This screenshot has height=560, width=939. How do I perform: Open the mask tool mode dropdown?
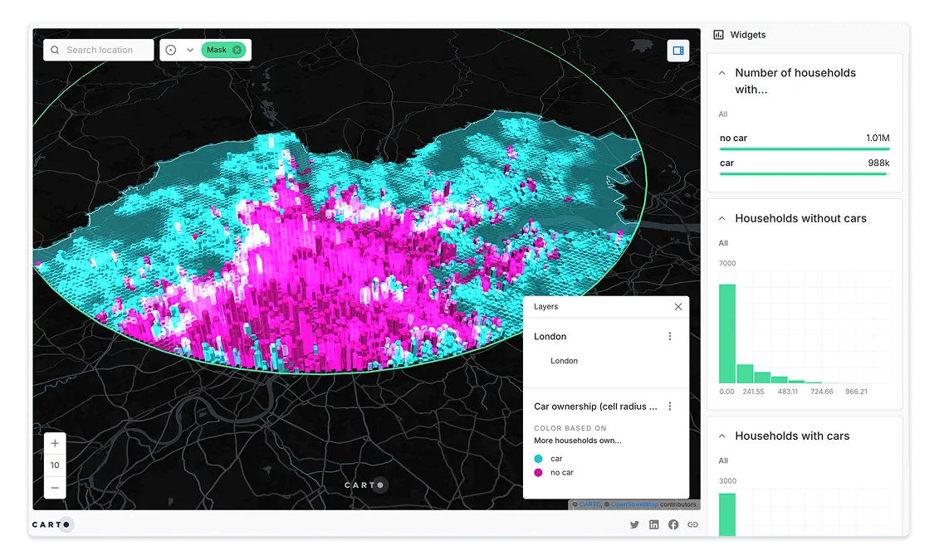point(190,50)
